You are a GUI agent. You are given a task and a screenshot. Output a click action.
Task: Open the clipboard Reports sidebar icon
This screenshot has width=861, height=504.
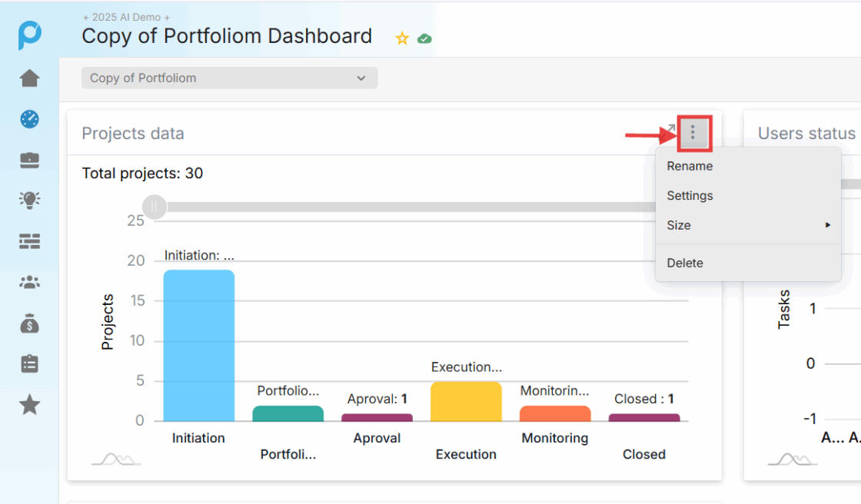[29, 363]
